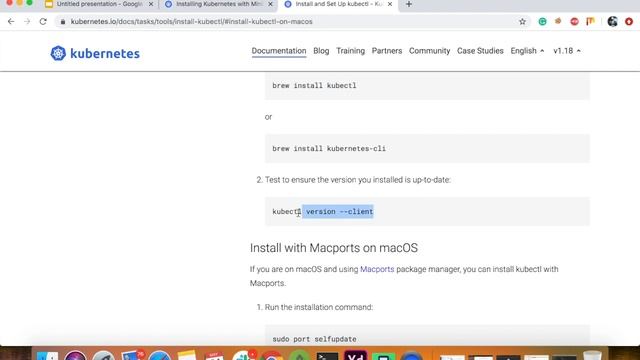Screen dimensions: 640x360
Task: Open the Case Studies nav link
Action: pos(480,51)
